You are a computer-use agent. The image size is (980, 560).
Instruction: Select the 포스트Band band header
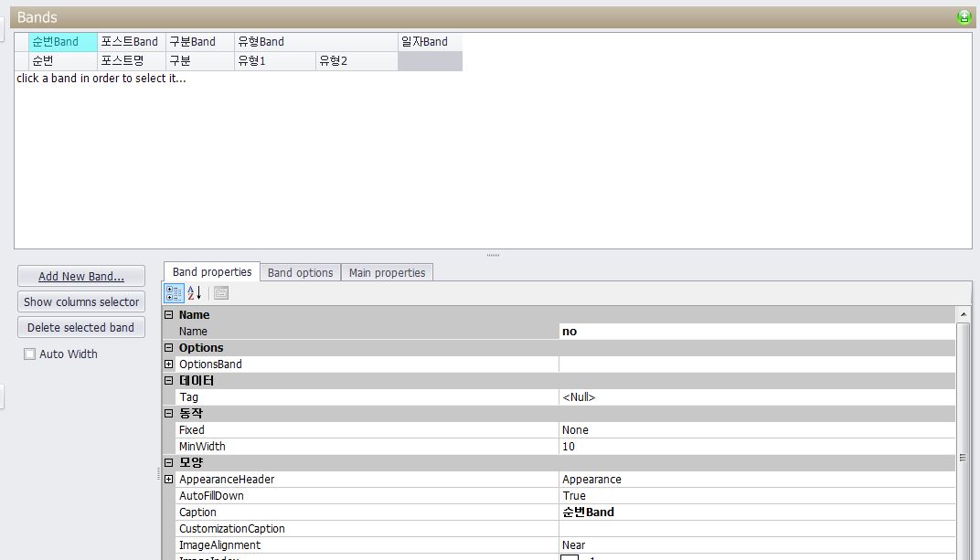132,42
